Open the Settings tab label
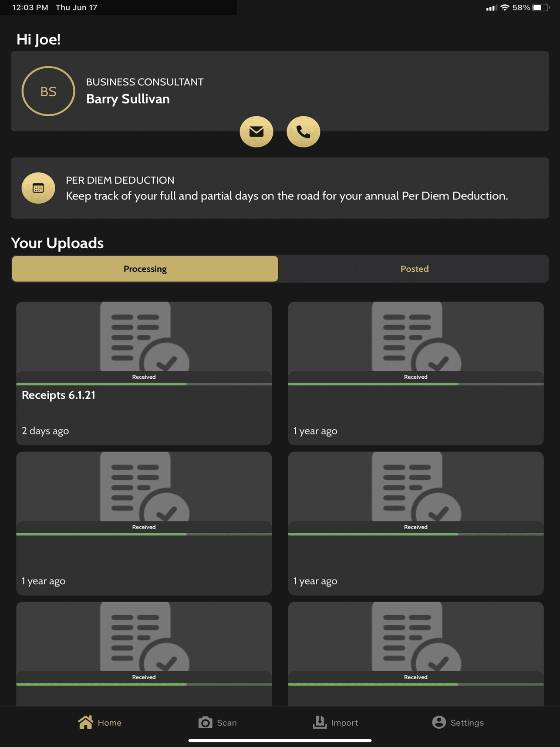The image size is (560, 747). click(x=467, y=723)
